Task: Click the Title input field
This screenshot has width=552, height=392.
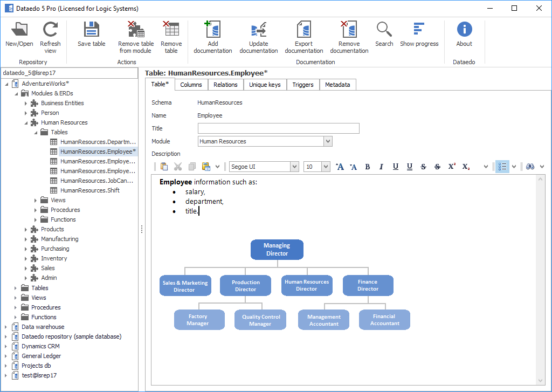Action: tap(279, 128)
